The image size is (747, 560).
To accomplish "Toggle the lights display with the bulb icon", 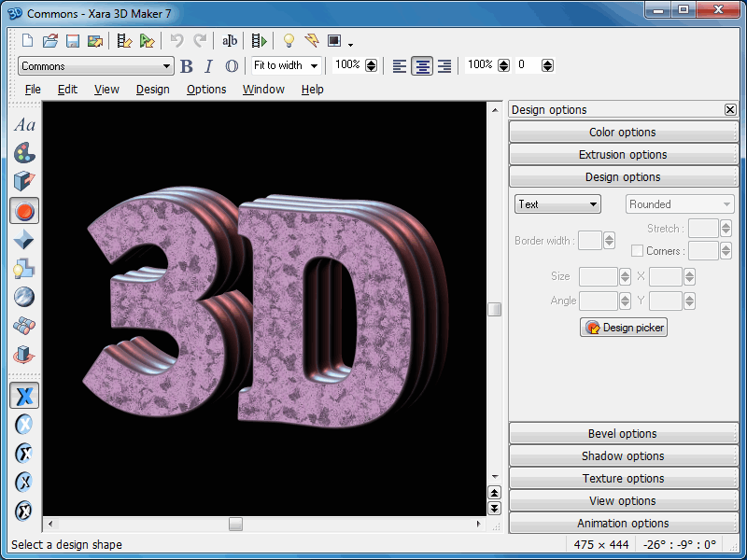I will pos(289,41).
